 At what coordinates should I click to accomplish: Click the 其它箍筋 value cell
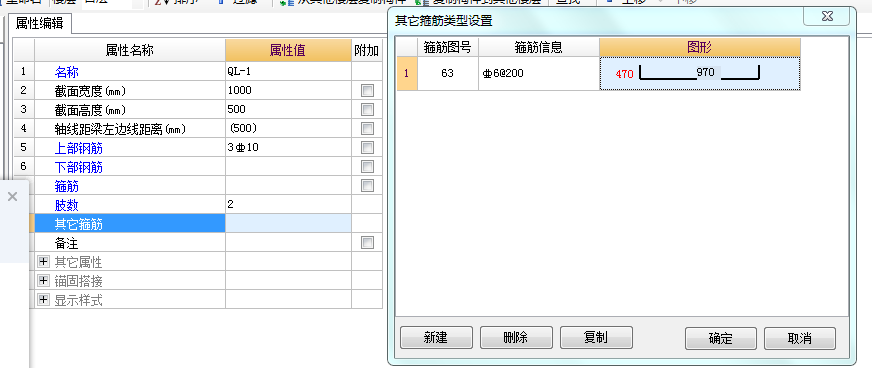coord(288,223)
